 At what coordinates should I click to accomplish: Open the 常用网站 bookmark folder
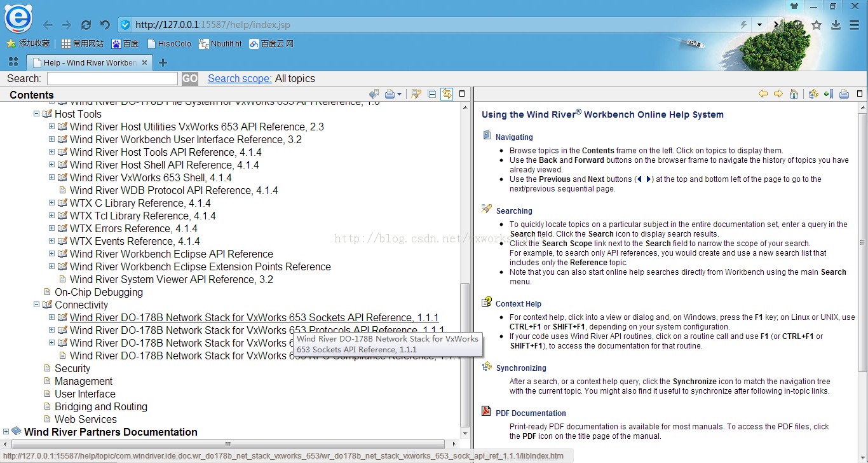pyautogui.click(x=83, y=44)
